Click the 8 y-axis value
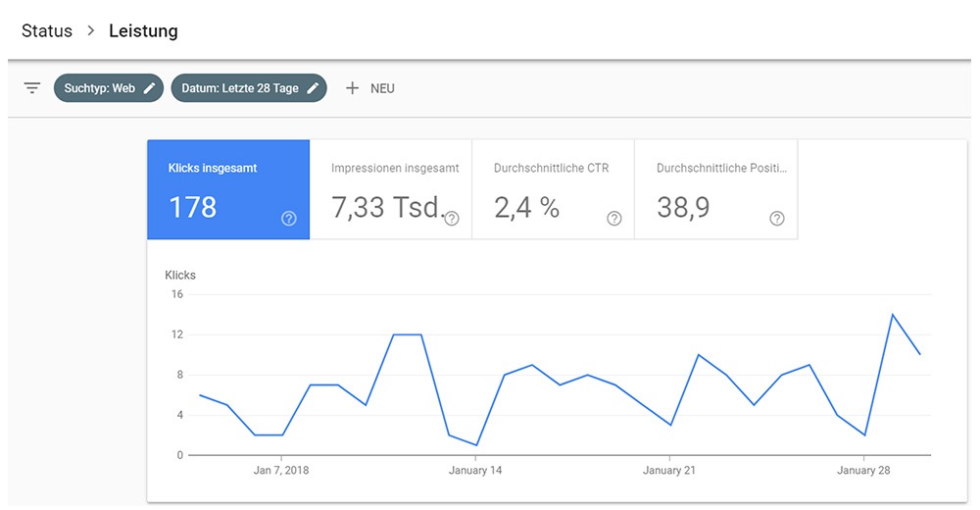The width and height of the screenshot is (980, 510). coord(180,375)
